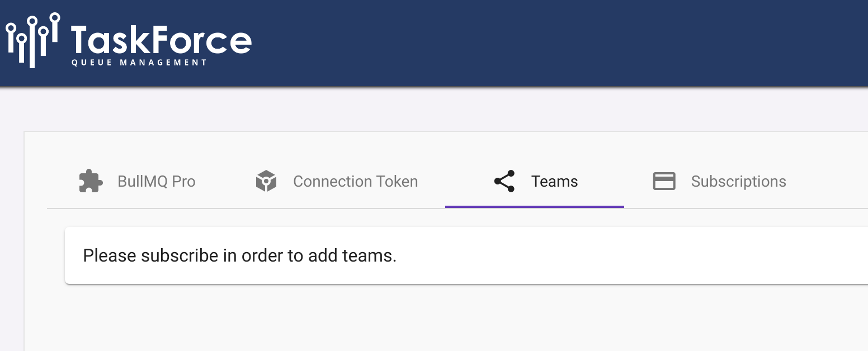Click the Teams sharing nodes icon
Image resolution: width=868 pixels, height=351 pixels.
click(x=504, y=181)
